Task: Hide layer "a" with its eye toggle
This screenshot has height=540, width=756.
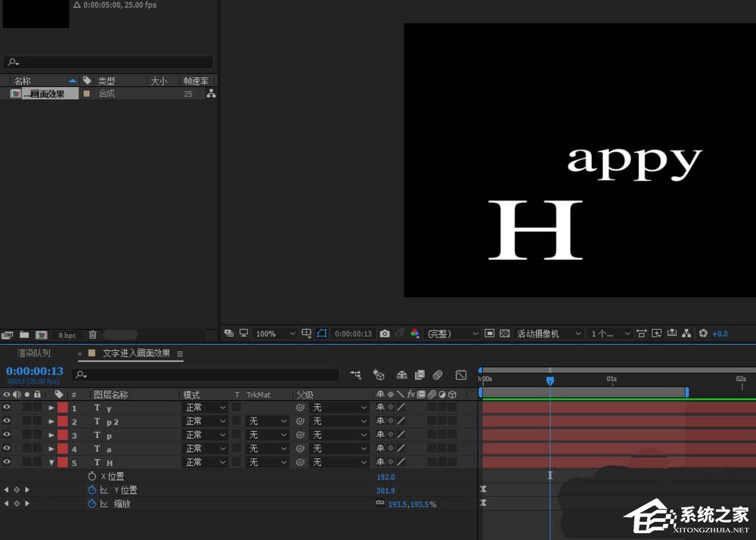Action: 6,449
